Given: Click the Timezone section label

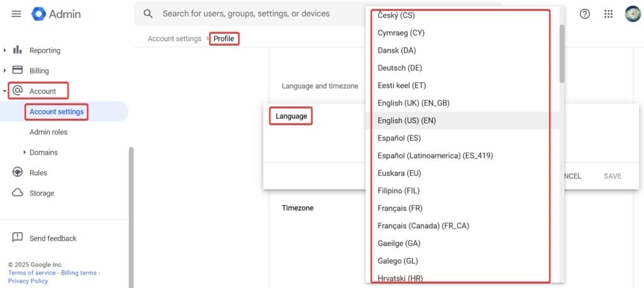Looking at the screenshot, I should click(x=297, y=208).
